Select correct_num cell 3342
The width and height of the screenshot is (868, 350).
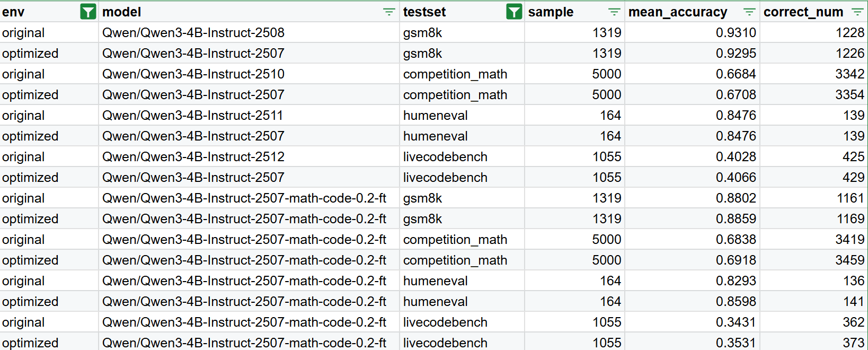(x=814, y=74)
